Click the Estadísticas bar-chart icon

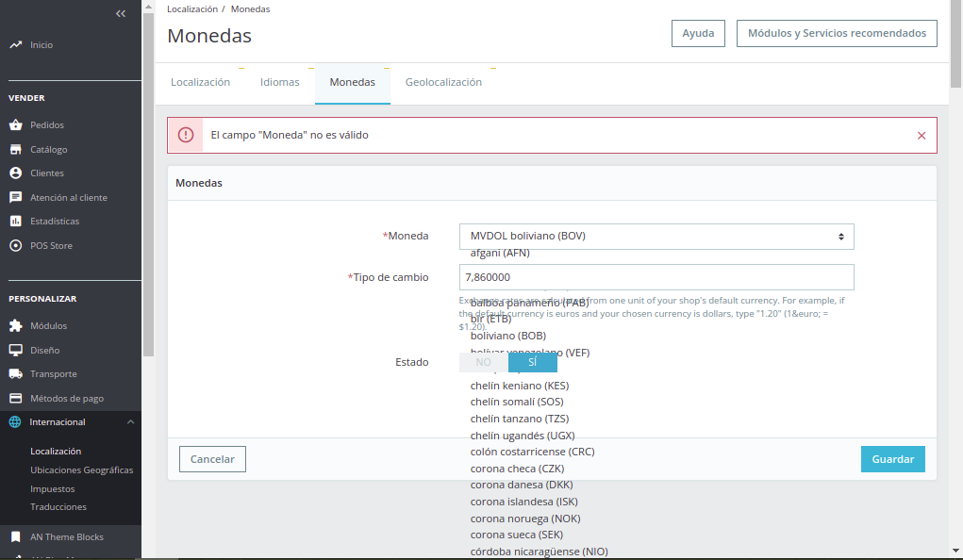(x=15, y=221)
